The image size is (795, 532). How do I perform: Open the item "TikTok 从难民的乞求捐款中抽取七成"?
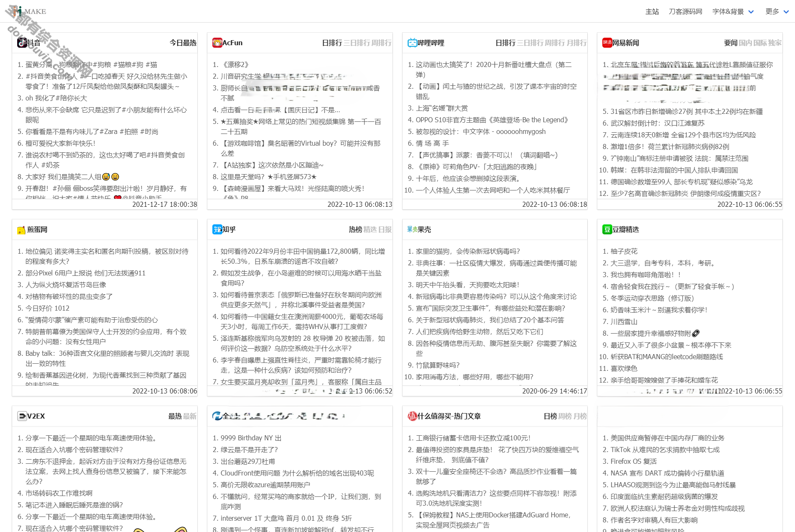tap(665, 450)
